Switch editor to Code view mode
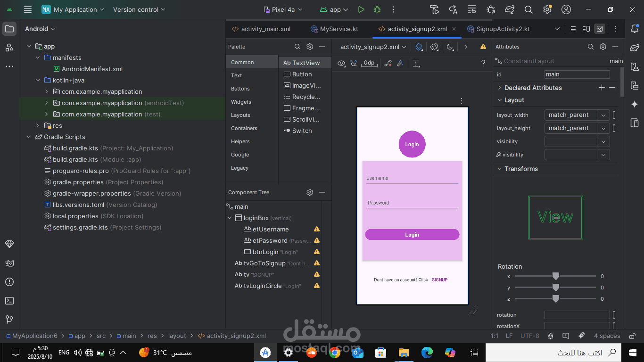 coord(573,29)
